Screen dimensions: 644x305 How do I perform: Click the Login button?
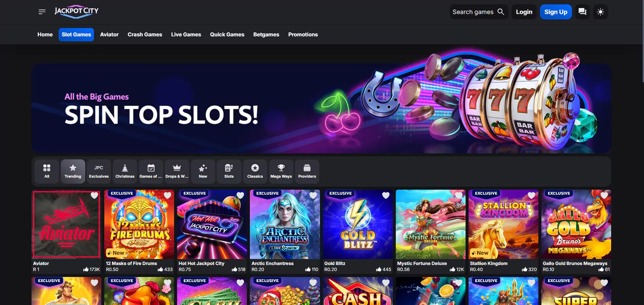524,12
